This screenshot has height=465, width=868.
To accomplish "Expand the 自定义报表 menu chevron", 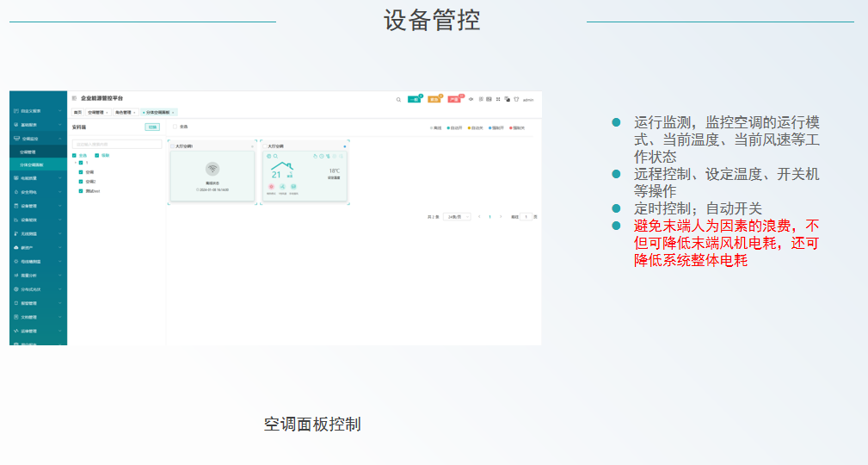I will pyautogui.click(x=59, y=111).
